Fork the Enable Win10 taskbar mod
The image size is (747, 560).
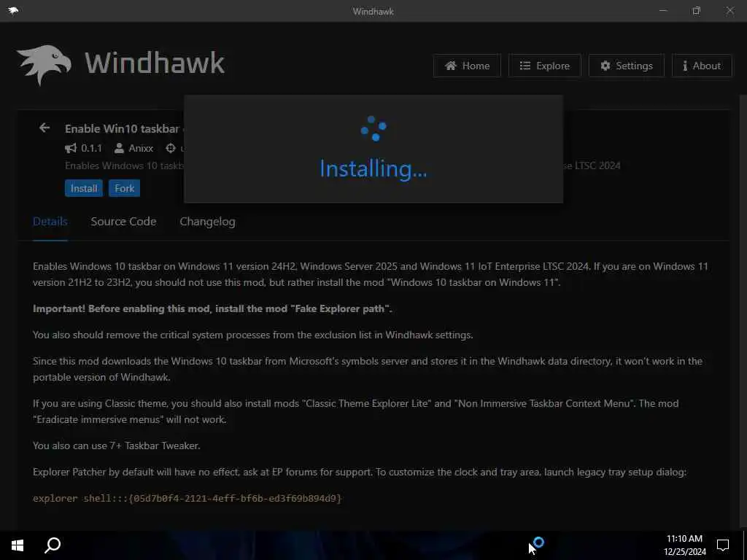(x=124, y=188)
